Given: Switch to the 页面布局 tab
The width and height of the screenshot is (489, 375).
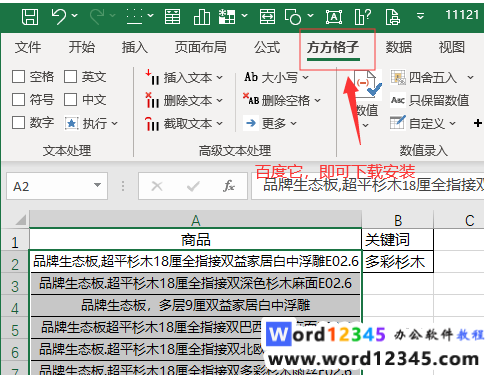Looking at the screenshot, I should 201,47.
